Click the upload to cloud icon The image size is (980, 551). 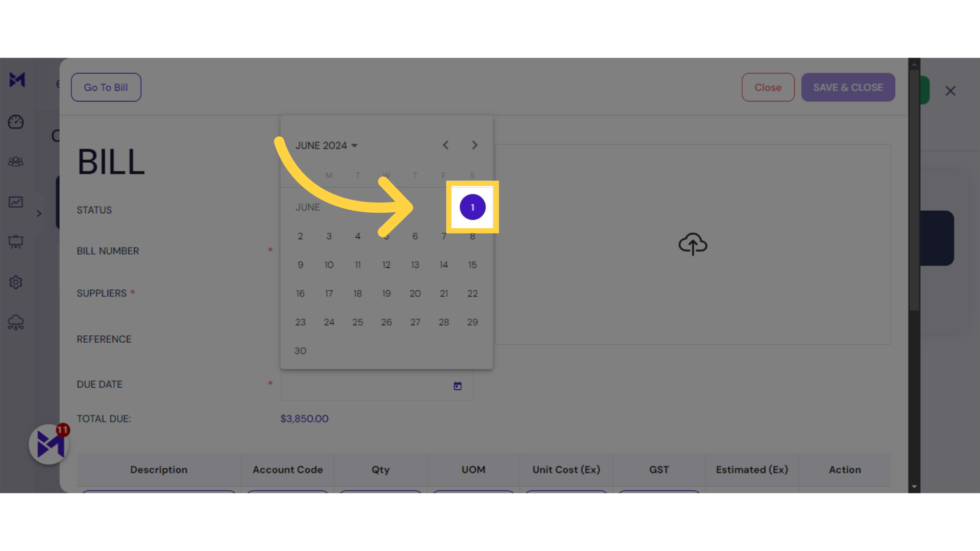pyautogui.click(x=693, y=243)
